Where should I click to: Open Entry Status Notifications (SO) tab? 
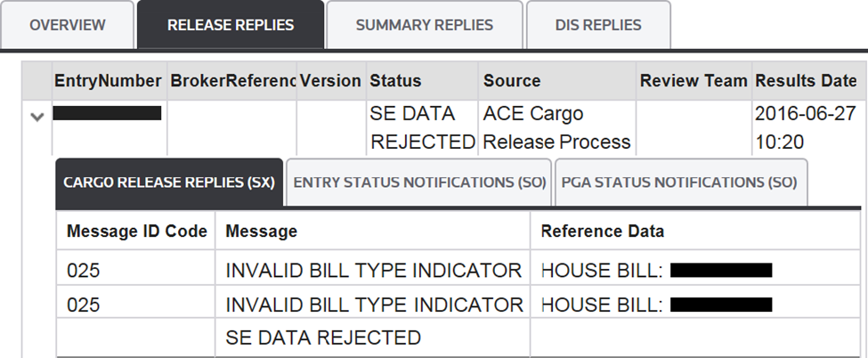click(x=418, y=183)
